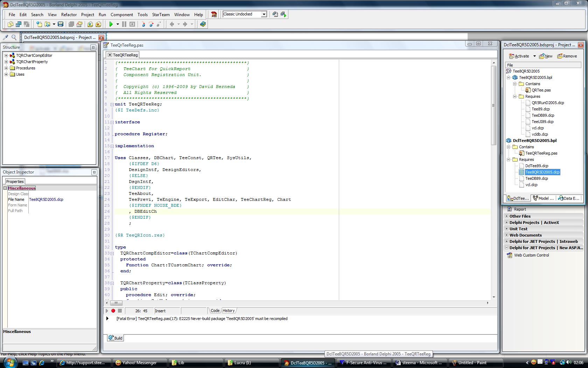
Task: Open the Classic Undocked layout dropdown
Action: (264, 14)
